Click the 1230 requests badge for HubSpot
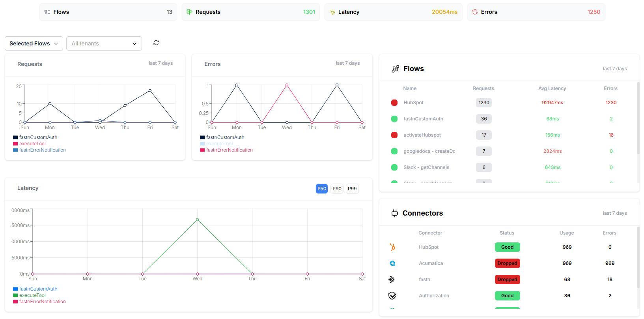644x319 pixels. (x=484, y=103)
